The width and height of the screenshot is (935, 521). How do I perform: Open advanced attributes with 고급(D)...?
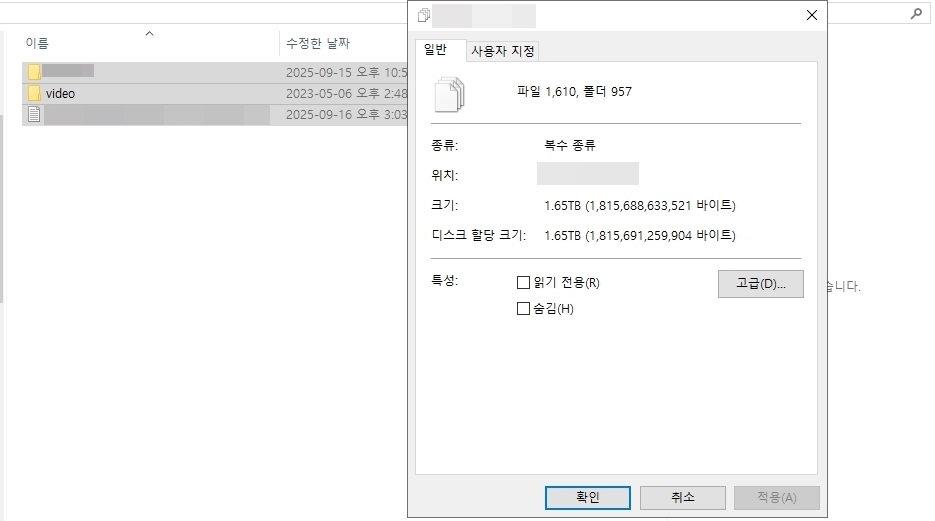point(760,284)
